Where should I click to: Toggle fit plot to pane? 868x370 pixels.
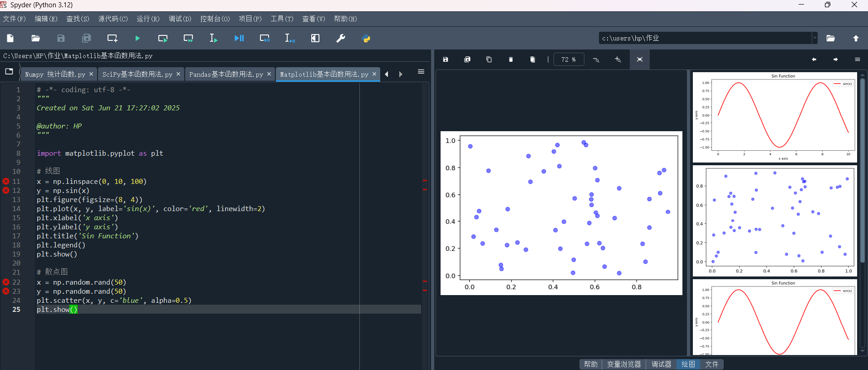pyautogui.click(x=640, y=59)
